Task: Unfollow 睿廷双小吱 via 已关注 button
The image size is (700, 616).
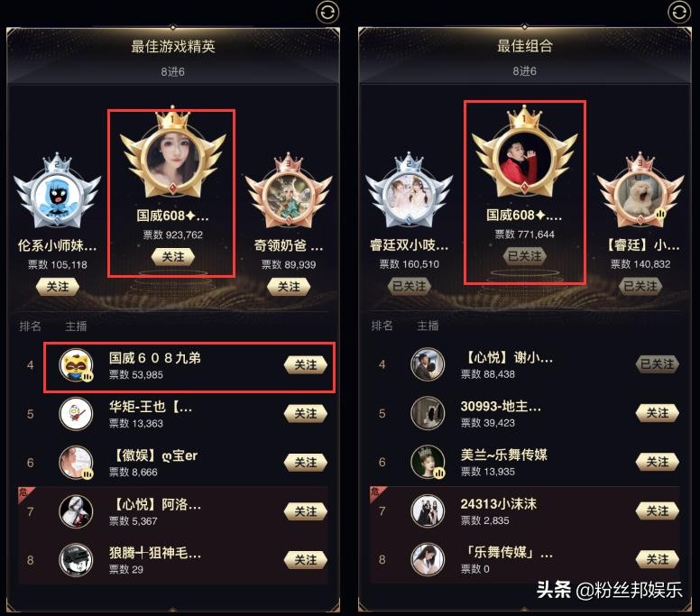Action: 409,286
